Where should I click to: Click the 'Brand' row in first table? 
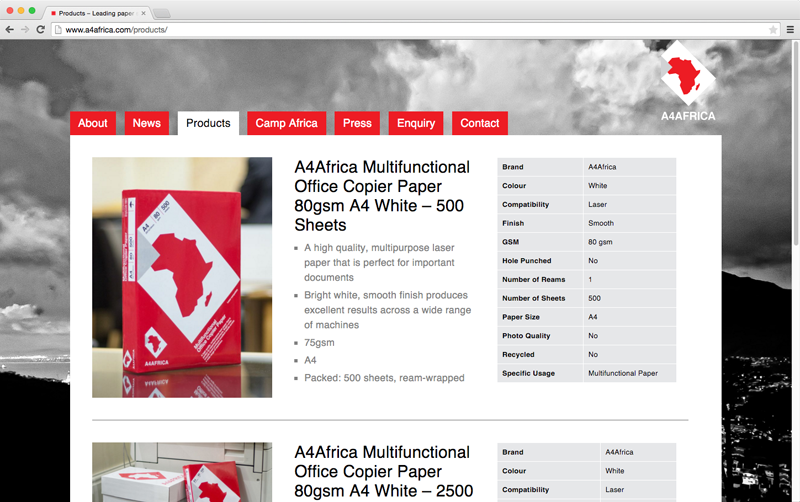click(x=587, y=167)
